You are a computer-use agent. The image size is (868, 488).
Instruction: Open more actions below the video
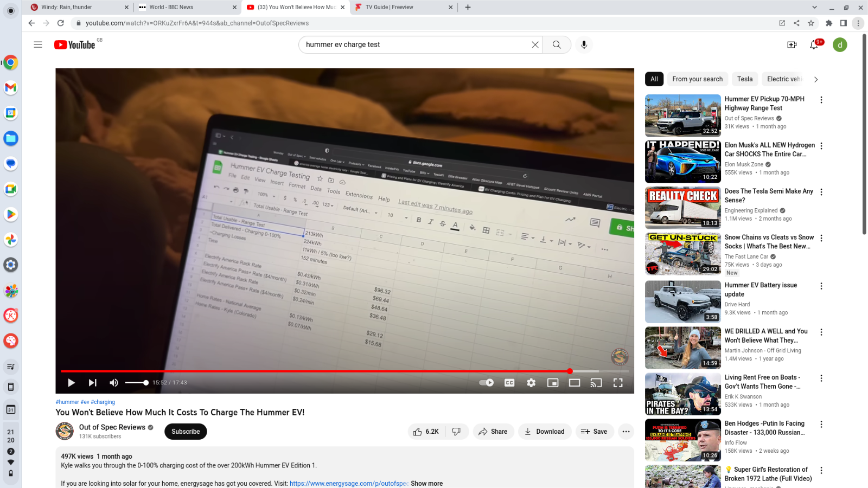[x=626, y=432]
